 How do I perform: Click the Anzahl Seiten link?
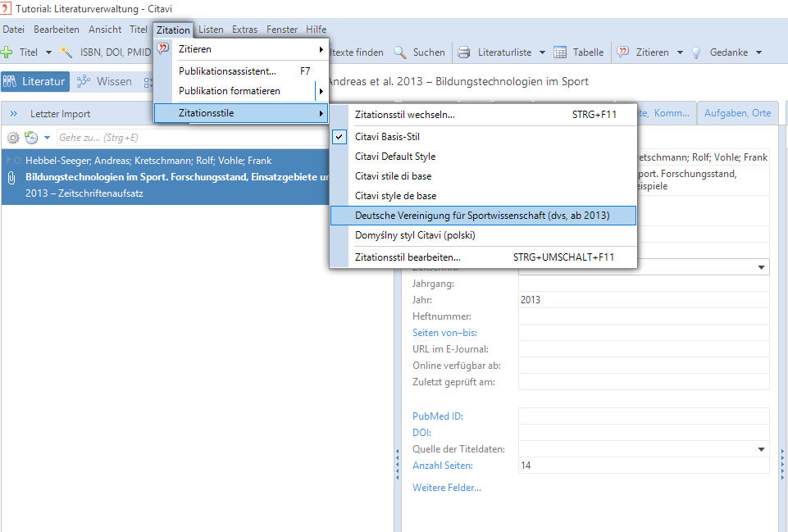pos(443,466)
